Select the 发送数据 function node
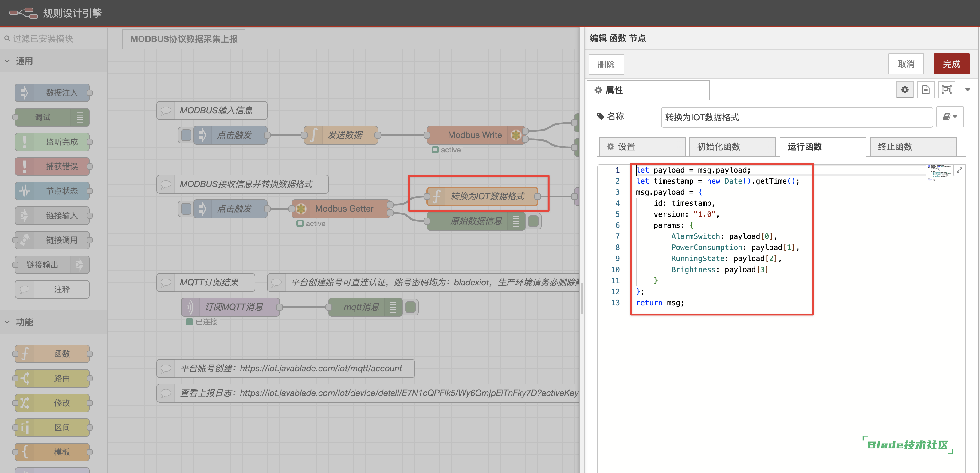The width and height of the screenshot is (980, 473). (x=341, y=135)
